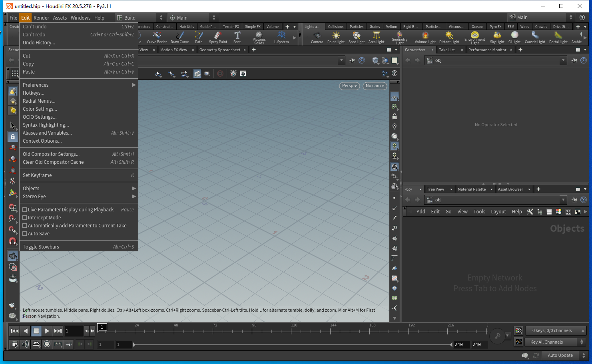Select the Distant Light shelf tool
Image resolution: width=592 pixels, height=364 pixels.
[449, 38]
